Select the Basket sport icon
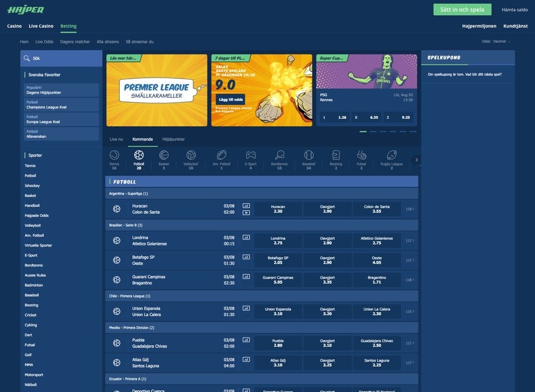 tap(164, 155)
